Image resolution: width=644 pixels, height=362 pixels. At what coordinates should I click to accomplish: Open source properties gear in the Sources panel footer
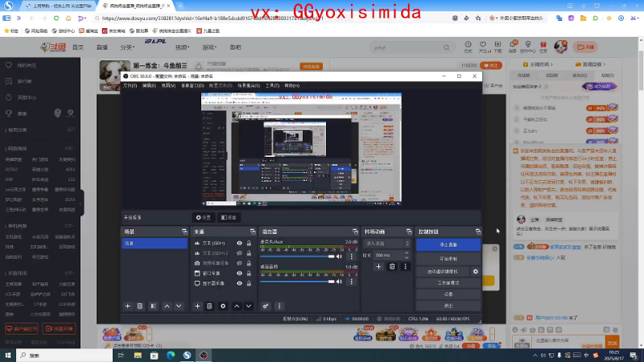(223, 306)
